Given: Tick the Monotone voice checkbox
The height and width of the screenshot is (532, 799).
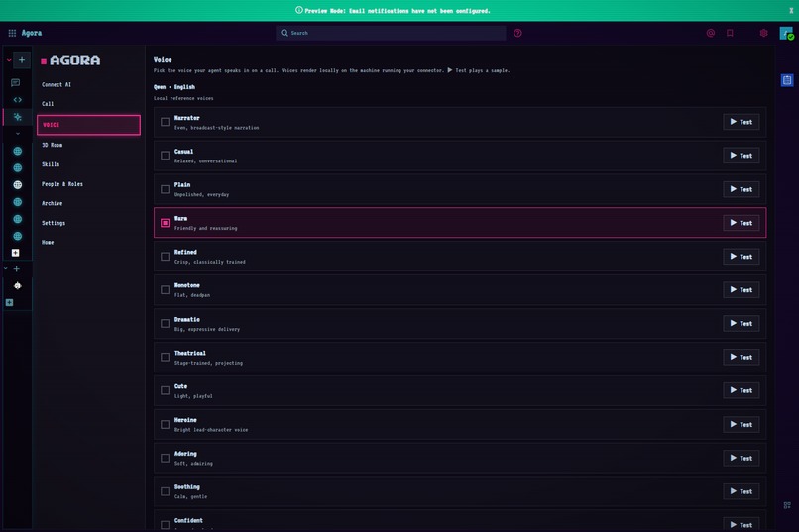Looking at the screenshot, I should 165,290.
